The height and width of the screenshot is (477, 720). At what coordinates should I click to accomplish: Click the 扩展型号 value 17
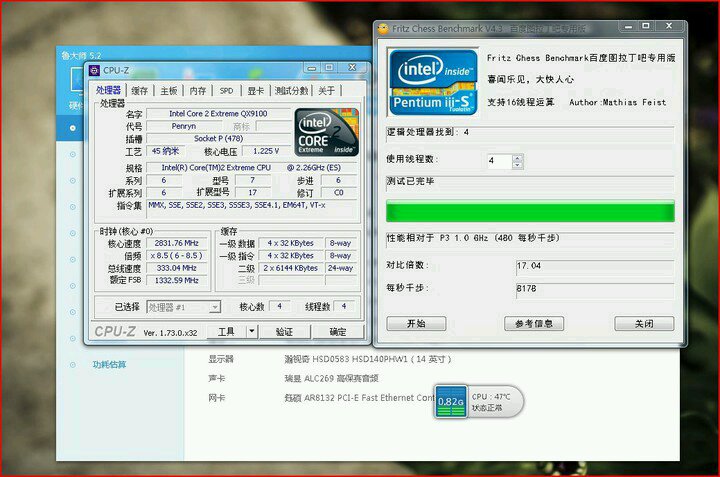click(253, 193)
